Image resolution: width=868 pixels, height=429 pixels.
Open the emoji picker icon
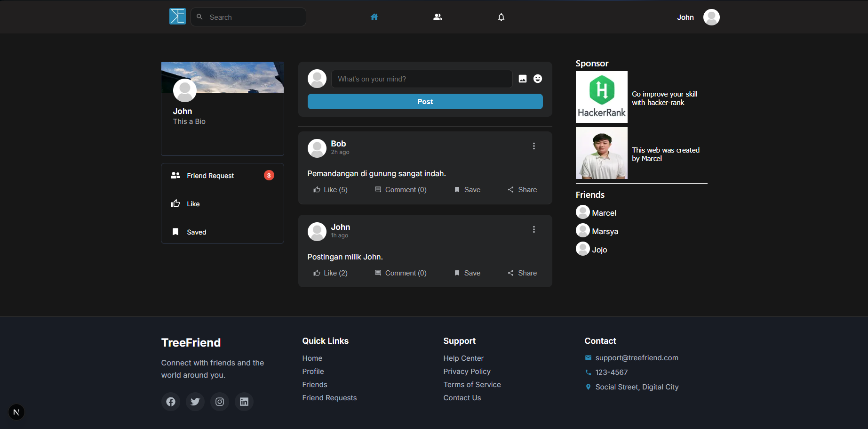pyautogui.click(x=538, y=79)
